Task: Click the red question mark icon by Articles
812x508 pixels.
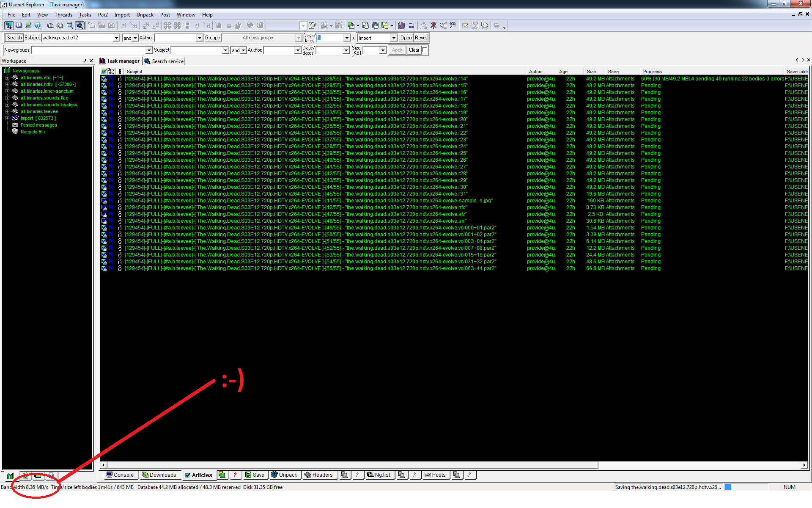Action: (235, 475)
